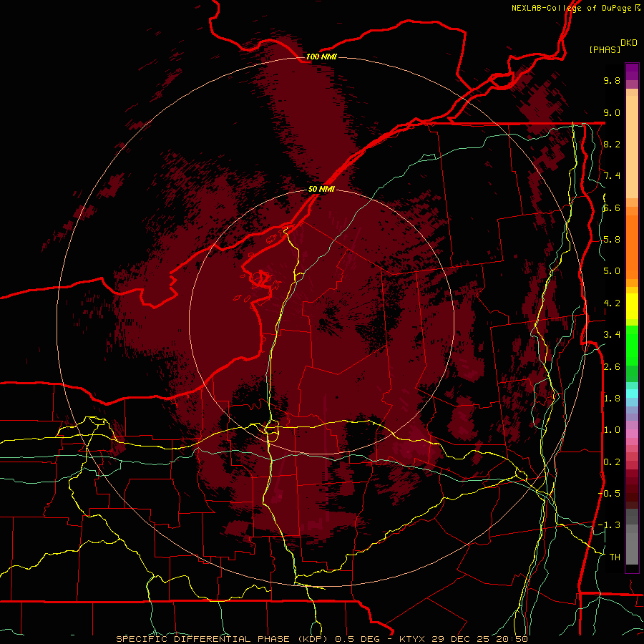This screenshot has height=644, width=644.
Task: Click the 1.0 value on color scale
Action: pos(612,430)
